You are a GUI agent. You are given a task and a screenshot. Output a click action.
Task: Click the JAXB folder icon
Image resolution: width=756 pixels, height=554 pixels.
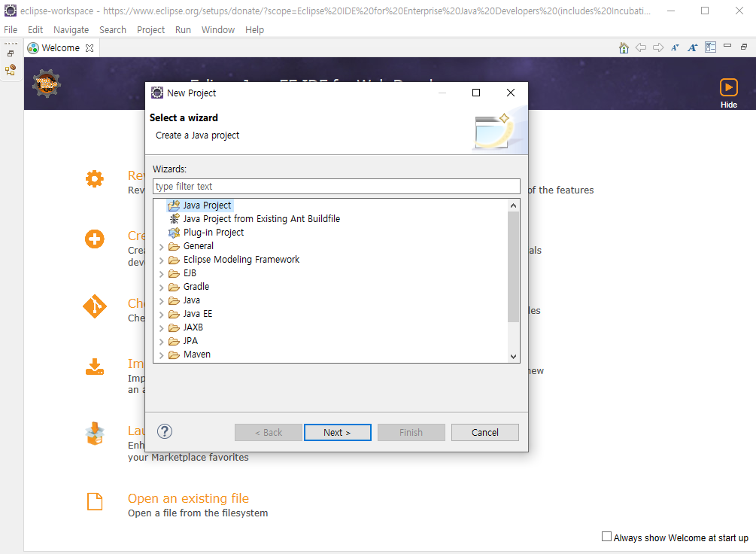point(174,327)
